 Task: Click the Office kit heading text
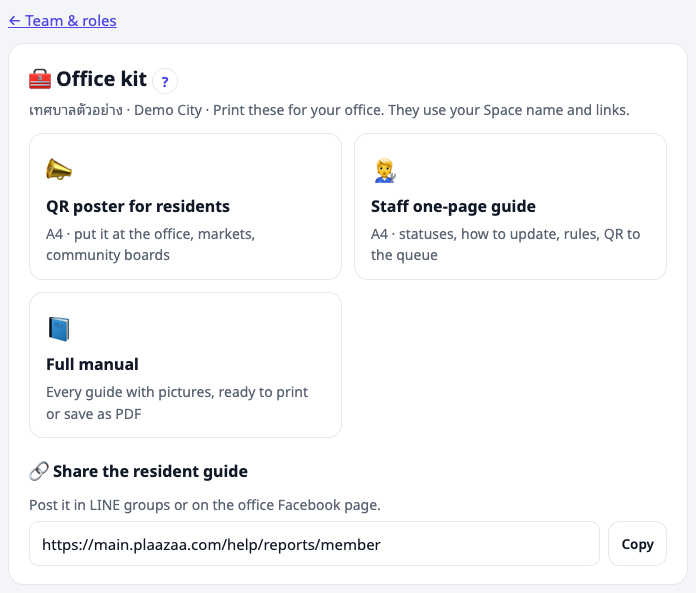102,79
